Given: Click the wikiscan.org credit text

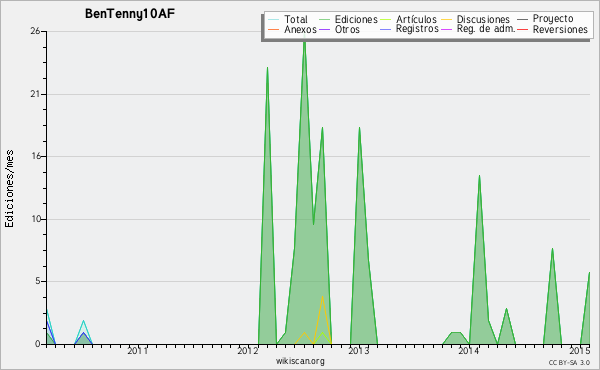Looking at the screenshot, I should coord(300,361).
